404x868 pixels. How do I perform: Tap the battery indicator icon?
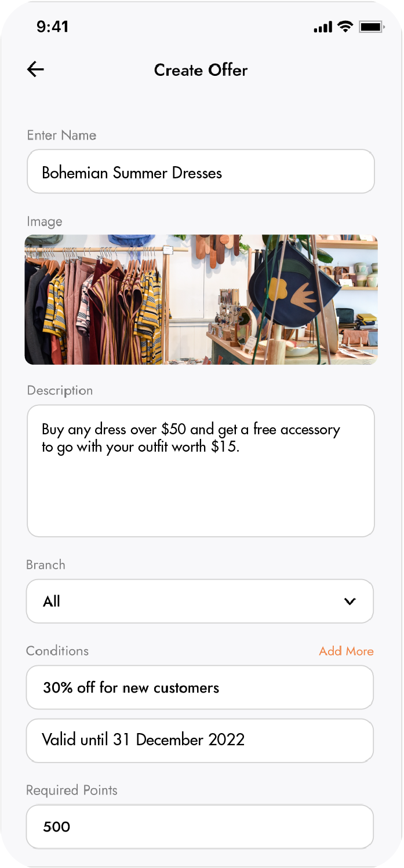coord(372,27)
